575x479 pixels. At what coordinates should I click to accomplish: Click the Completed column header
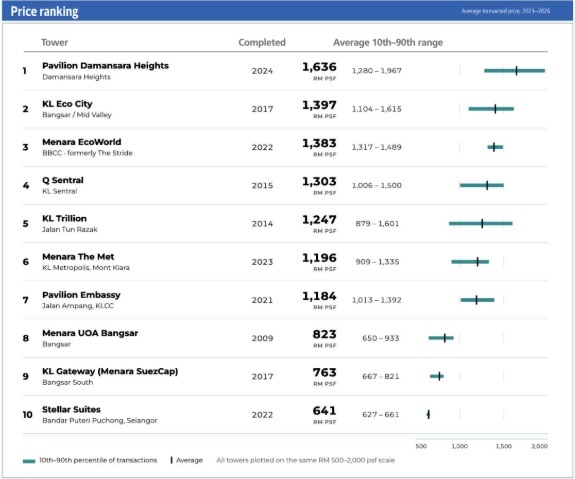click(x=262, y=43)
